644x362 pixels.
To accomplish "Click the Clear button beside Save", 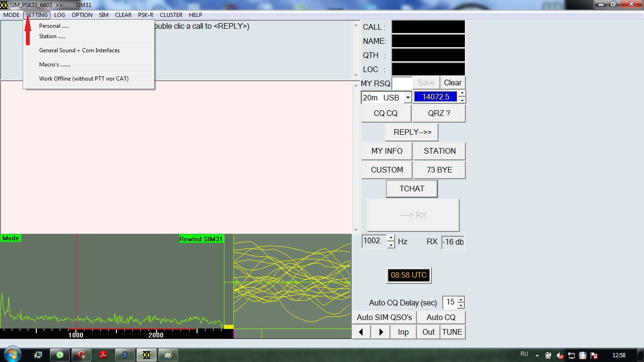I will coord(453,82).
